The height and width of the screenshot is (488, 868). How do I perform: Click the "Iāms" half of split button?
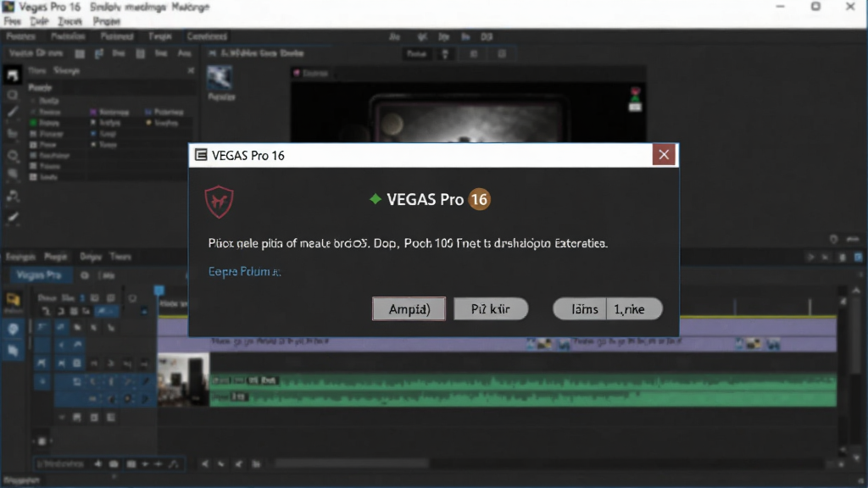click(580, 308)
